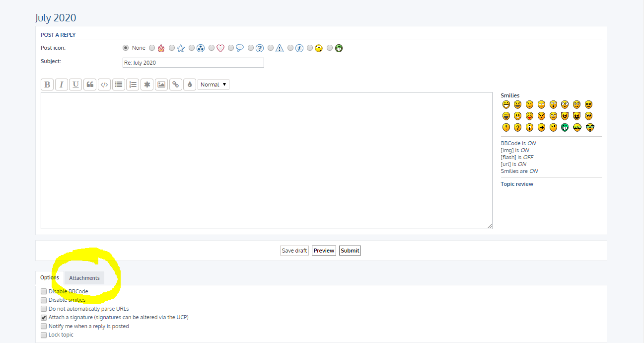Insert code tag with the </> button
The image size is (644, 343).
point(104,85)
